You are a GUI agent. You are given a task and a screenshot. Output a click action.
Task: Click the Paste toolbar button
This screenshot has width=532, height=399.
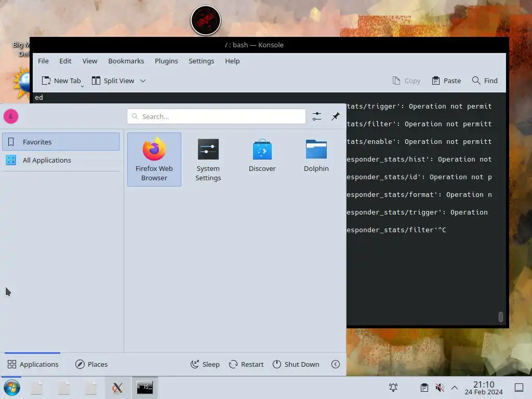pyautogui.click(x=446, y=81)
